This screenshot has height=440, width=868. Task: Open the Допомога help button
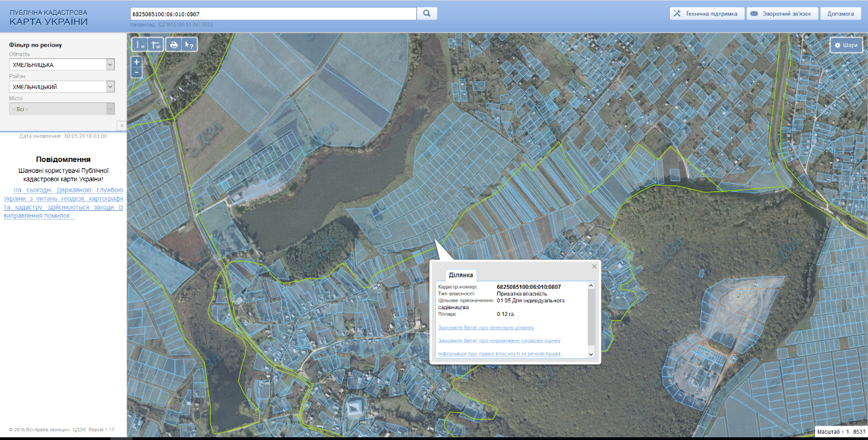click(x=840, y=14)
